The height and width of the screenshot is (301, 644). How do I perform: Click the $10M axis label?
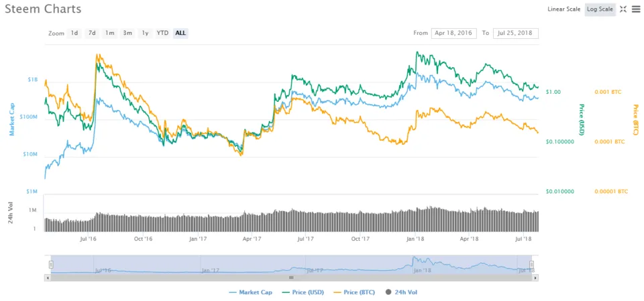[x=30, y=154]
